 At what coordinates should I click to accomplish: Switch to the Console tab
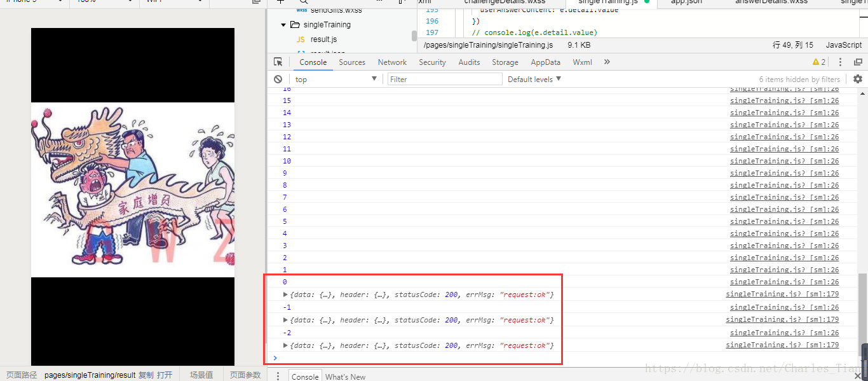click(x=313, y=62)
